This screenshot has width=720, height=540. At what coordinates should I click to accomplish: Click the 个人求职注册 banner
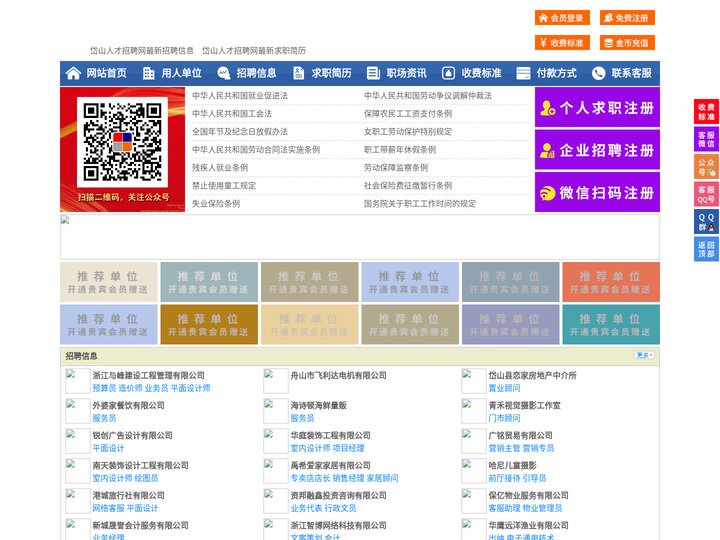tap(597, 107)
